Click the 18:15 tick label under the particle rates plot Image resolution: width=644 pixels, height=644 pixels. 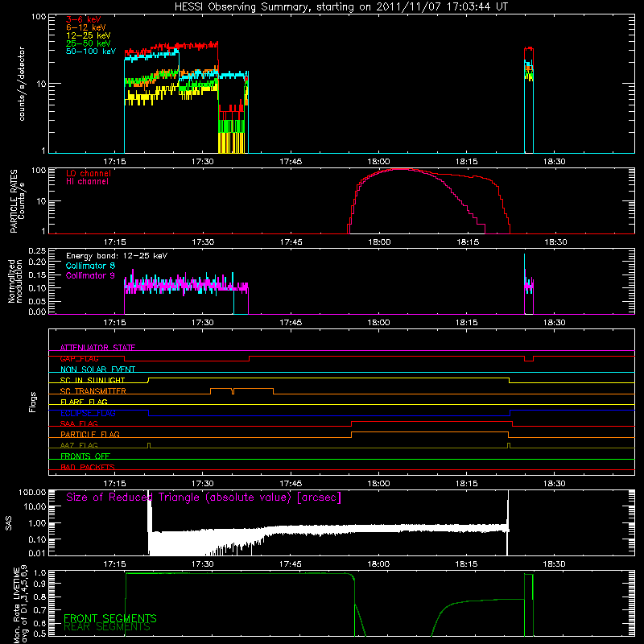pyautogui.click(x=467, y=242)
